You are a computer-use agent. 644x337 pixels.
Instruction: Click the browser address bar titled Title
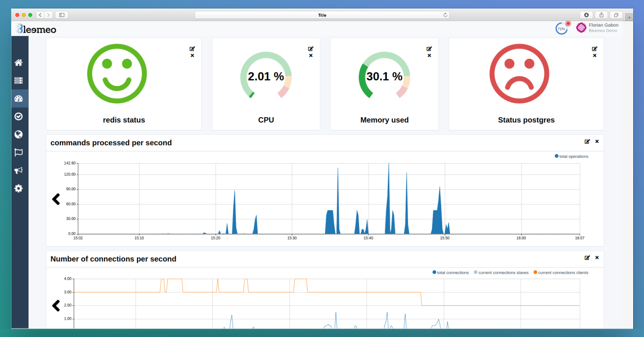(x=322, y=15)
